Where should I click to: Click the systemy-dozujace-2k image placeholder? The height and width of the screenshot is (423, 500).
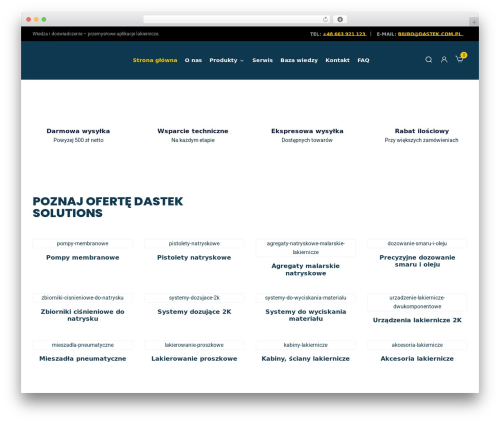[x=194, y=298]
